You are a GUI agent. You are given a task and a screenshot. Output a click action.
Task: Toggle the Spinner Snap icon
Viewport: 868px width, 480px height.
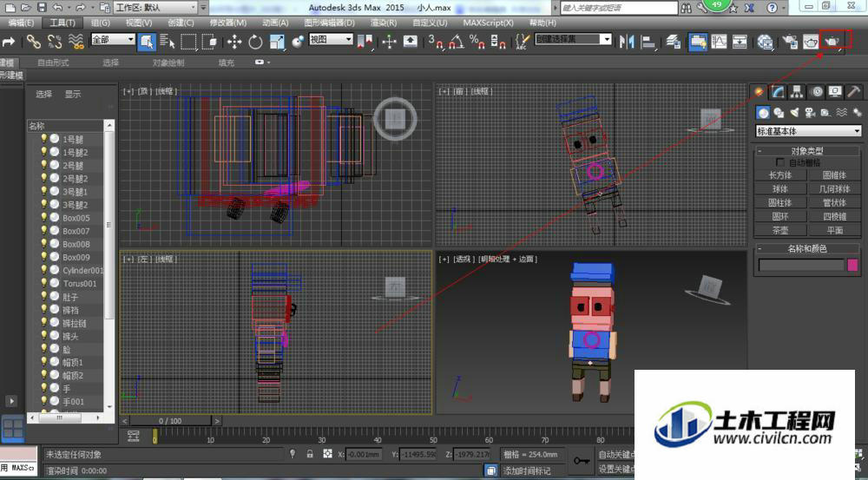pyautogui.click(x=497, y=42)
